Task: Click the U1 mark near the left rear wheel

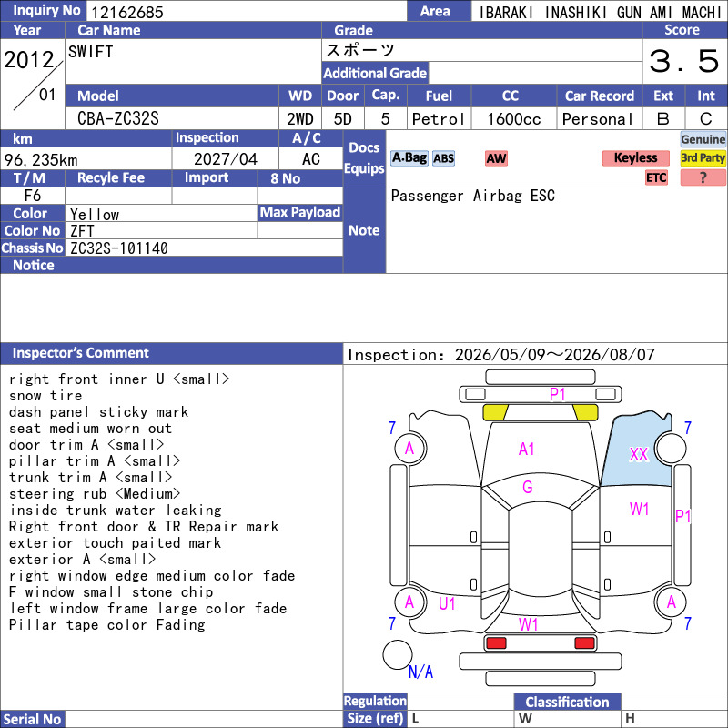Action: tap(447, 603)
